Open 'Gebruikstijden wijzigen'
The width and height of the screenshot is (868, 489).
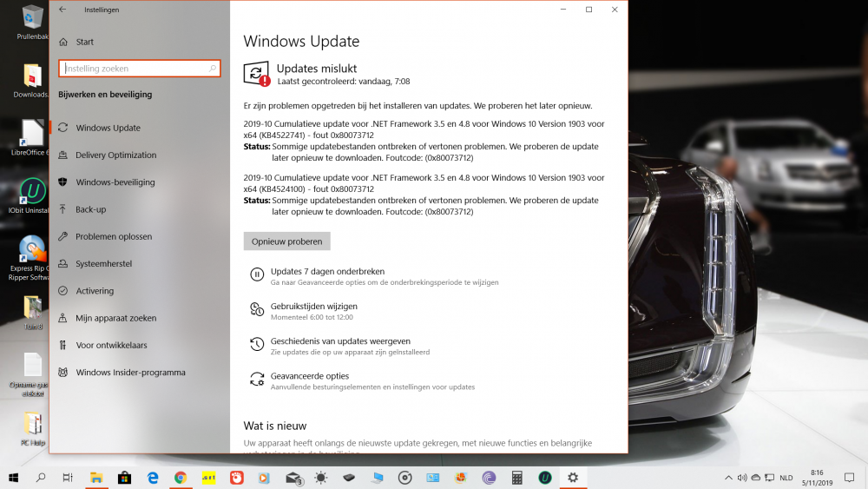314,307
